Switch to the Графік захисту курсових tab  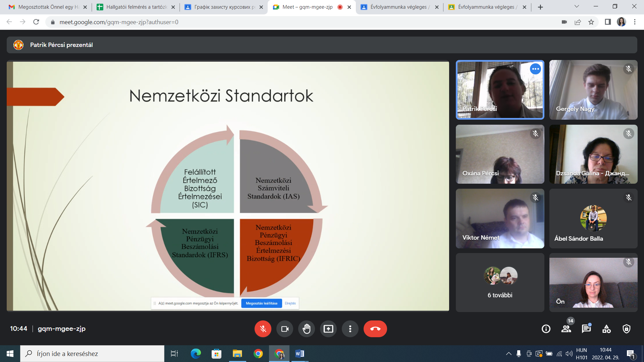pos(224,7)
